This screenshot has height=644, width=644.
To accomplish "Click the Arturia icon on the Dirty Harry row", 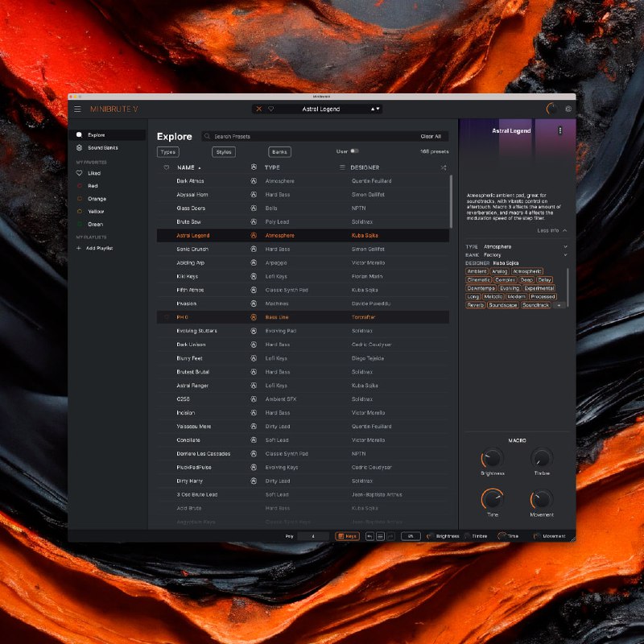I will [x=254, y=481].
